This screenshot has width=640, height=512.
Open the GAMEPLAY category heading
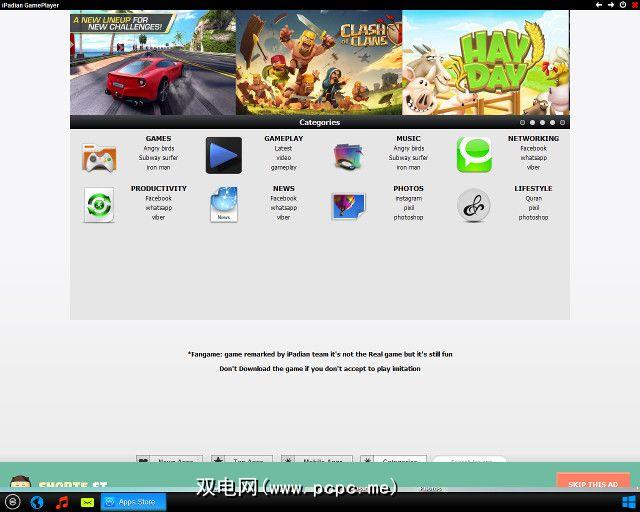tap(284, 138)
